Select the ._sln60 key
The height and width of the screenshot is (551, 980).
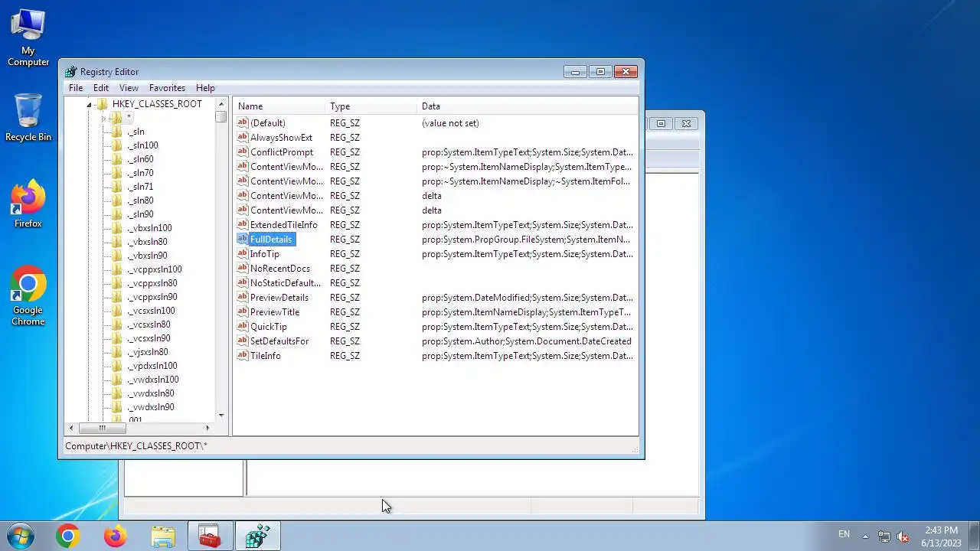(x=140, y=159)
